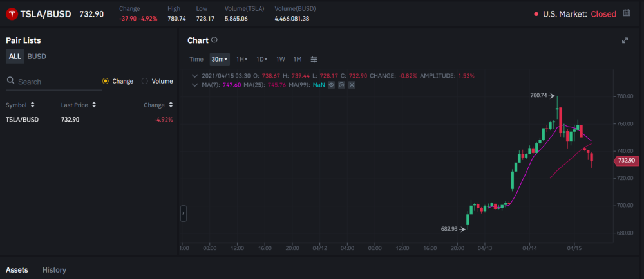This screenshot has width=644, height=279.
Task: Open MA indicator settings gear
Action: (342, 85)
